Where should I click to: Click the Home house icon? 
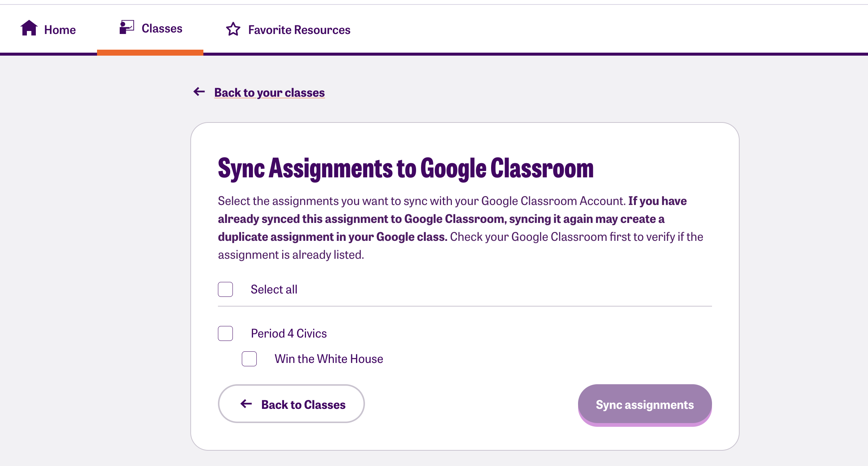[x=29, y=28]
